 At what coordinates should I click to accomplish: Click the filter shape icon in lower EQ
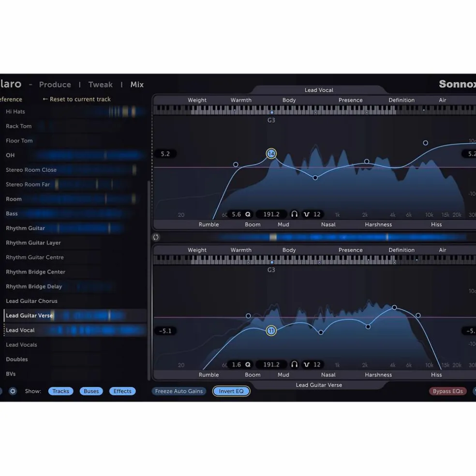click(x=307, y=365)
